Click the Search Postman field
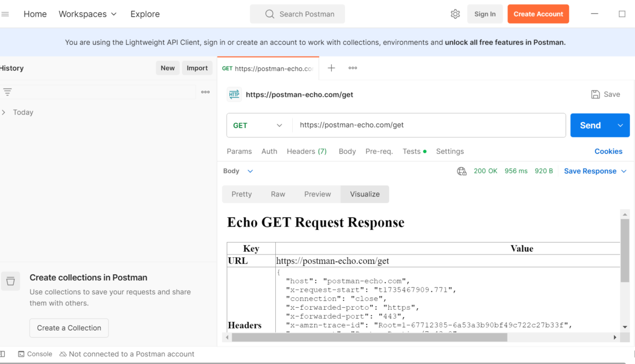The width and height of the screenshot is (635, 364). (x=297, y=14)
